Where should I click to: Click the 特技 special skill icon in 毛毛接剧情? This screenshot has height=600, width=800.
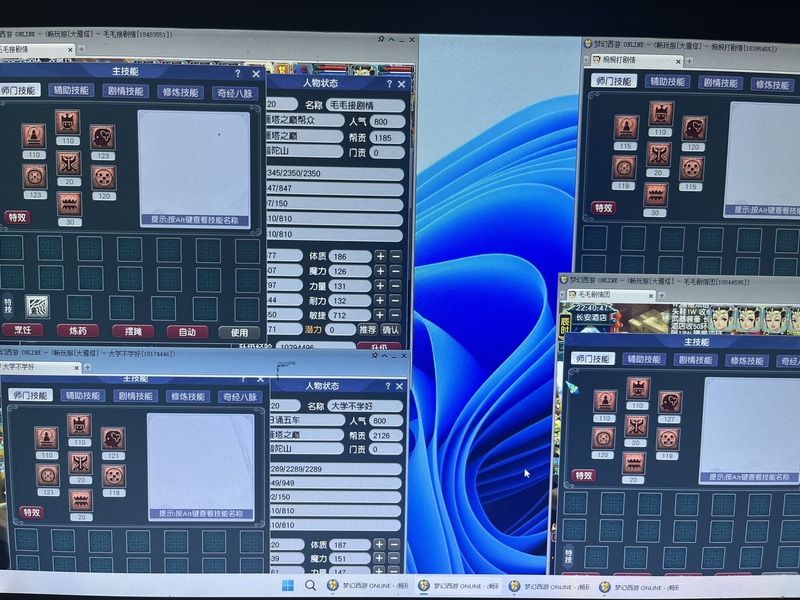point(37,306)
